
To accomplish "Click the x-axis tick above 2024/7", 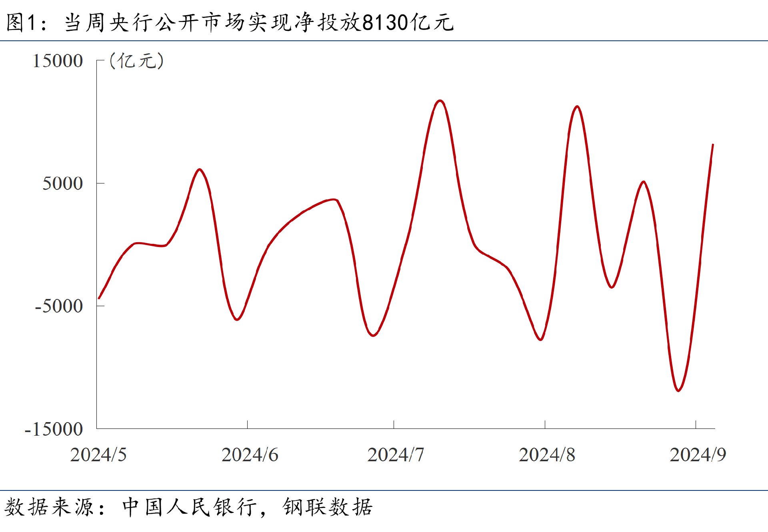I will 394,424.
